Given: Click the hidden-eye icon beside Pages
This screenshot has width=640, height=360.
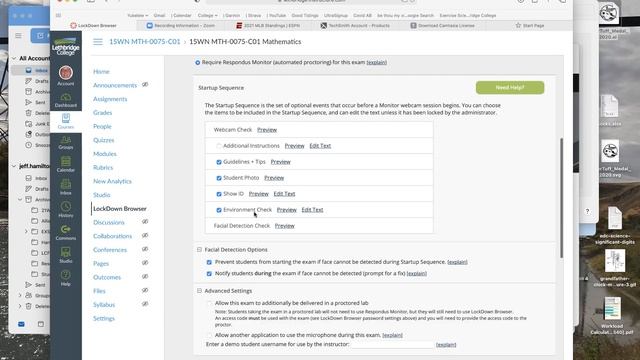Looking at the screenshot, I should [145, 263].
